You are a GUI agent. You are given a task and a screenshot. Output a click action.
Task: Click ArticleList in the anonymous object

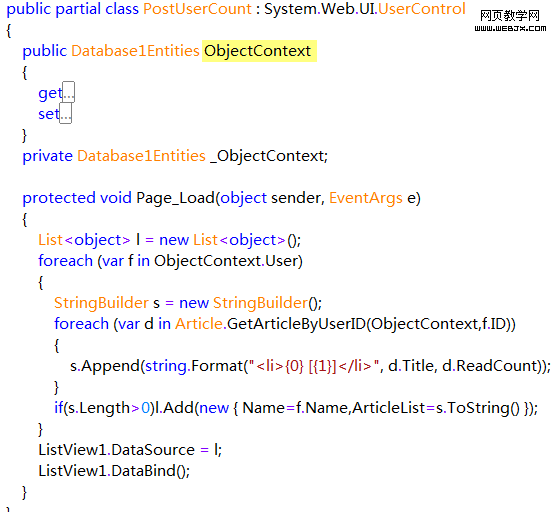point(389,408)
